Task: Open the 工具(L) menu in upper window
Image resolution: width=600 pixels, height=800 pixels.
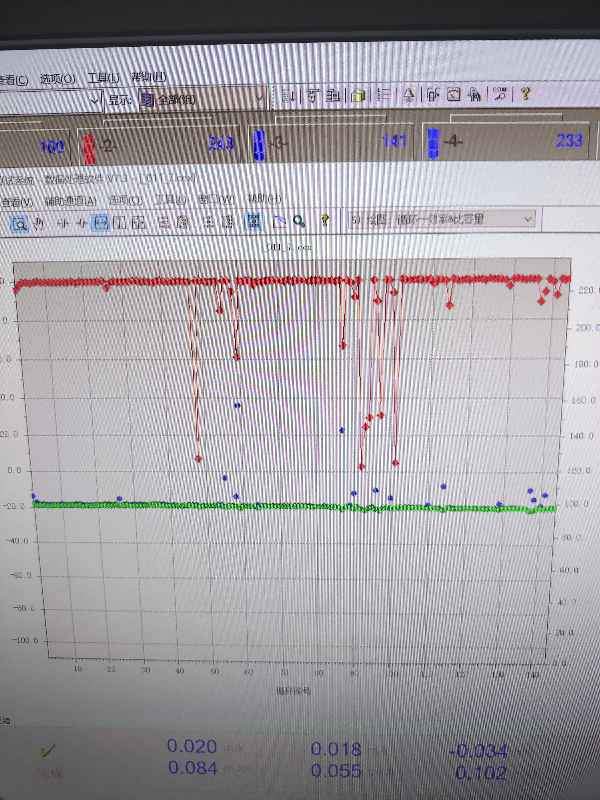Action: pyautogui.click(x=104, y=78)
